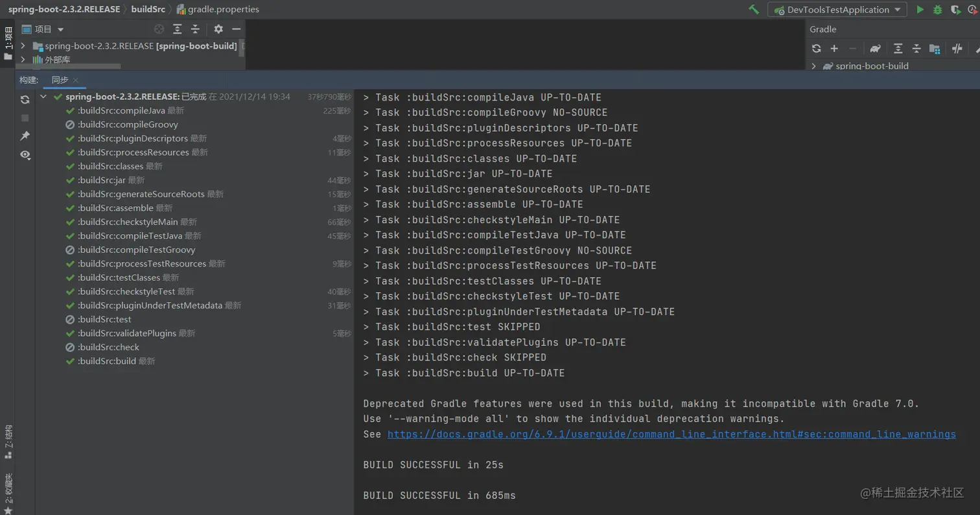This screenshot has width=980, height=515.
Task: Select the :buildSrc:processResources task row
Action: (x=194, y=152)
